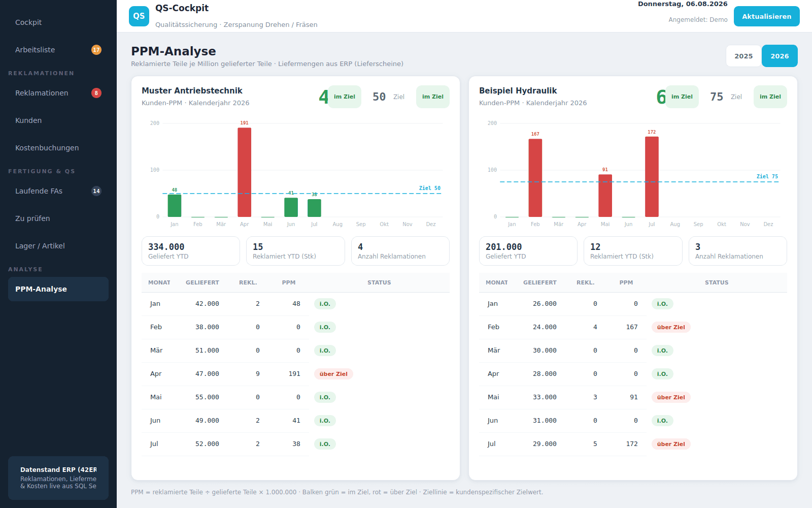Image resolution: width=812 pixels, height=508 pixels.
Task: Click the date Donnerstag, 06.08.2026
Action: click(x=683, y=4)
